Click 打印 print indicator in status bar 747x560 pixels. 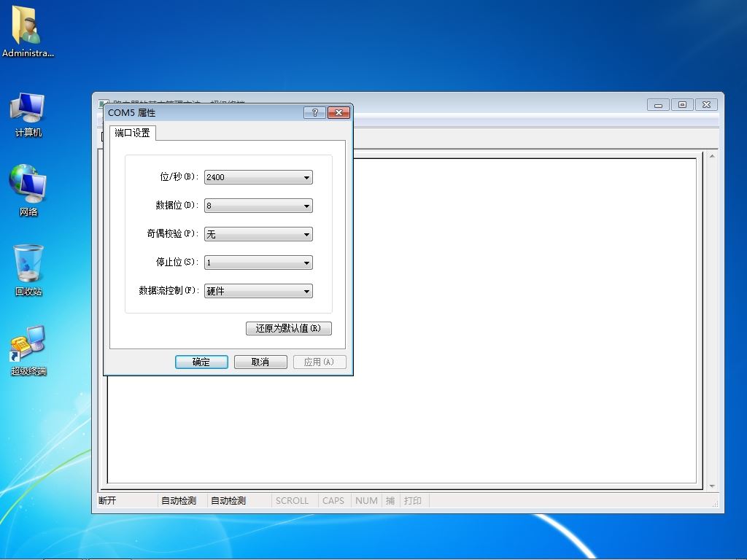click(x=413, y=500)
